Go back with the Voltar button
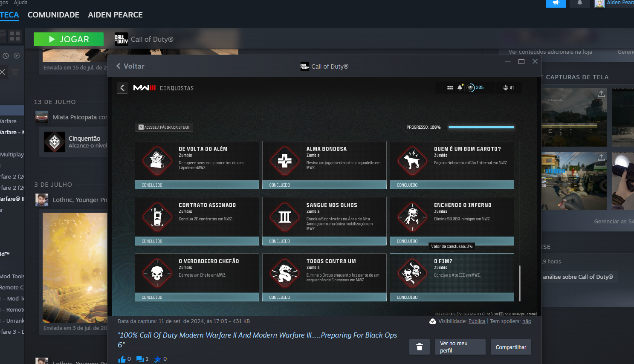 130,66
